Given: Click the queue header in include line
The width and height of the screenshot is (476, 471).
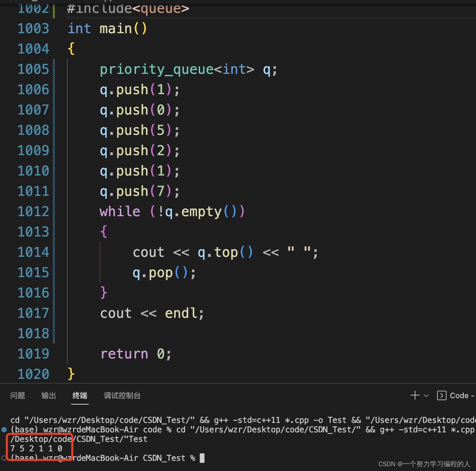Looking at the screenshot, I should pos(161,9).
